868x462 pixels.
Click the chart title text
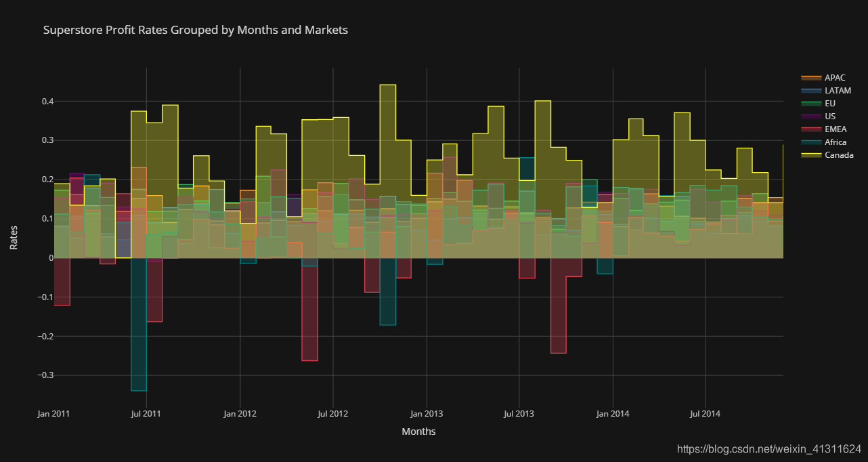coord(196,30)
